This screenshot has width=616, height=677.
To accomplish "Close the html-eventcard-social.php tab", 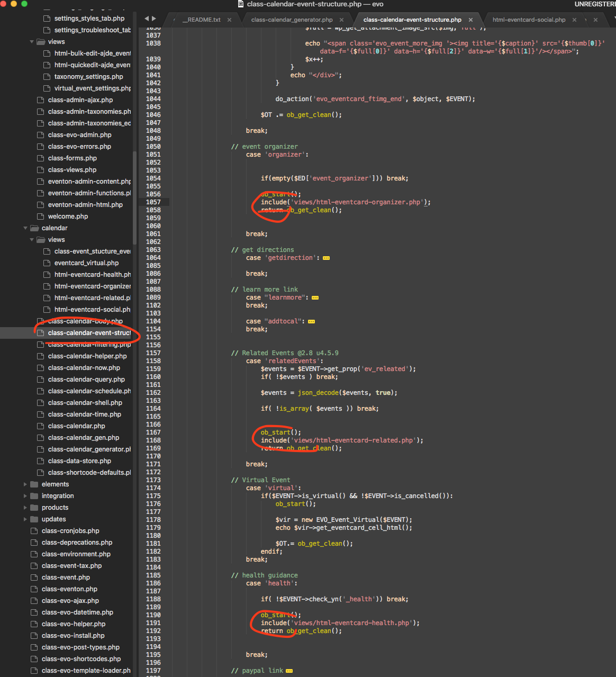I will 574,20.
